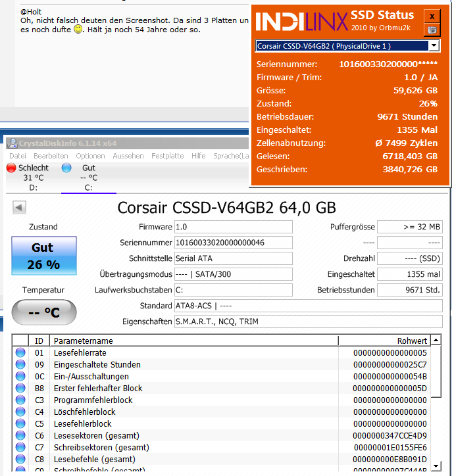The image size is (454, 476).
Task: Click the Seriennummer field in CrystalDiskInfo
Action: (x=234, y=243)
